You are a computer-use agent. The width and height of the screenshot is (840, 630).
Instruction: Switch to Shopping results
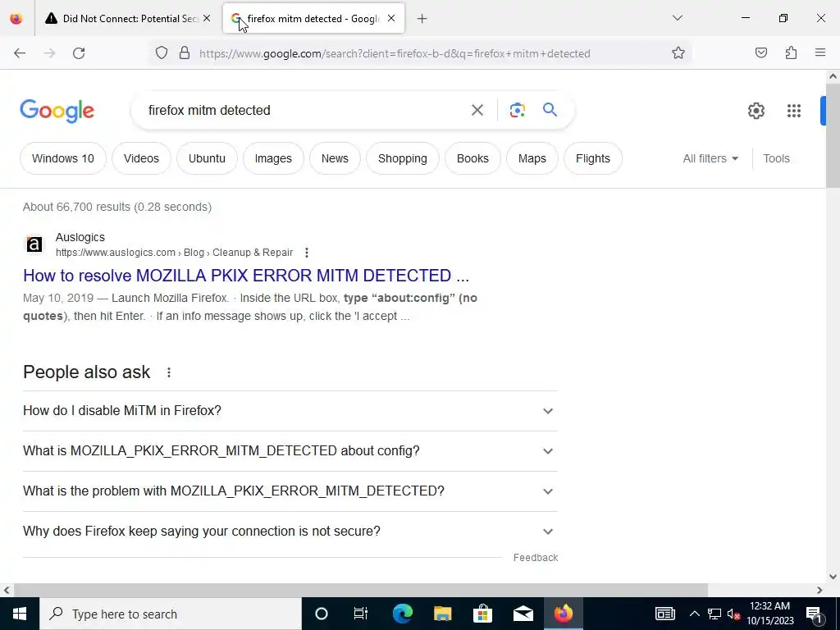402,158
